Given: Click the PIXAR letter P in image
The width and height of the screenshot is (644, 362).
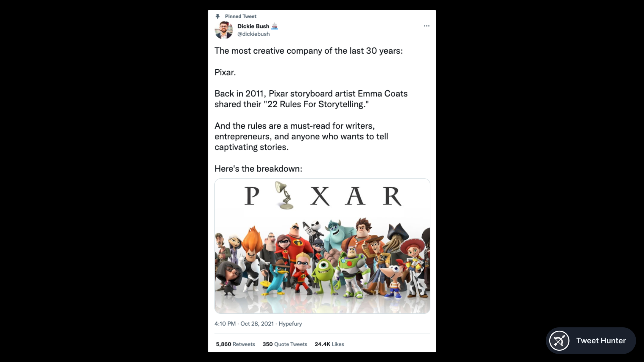Looking at the screenshot, I should tap(252, 196).
